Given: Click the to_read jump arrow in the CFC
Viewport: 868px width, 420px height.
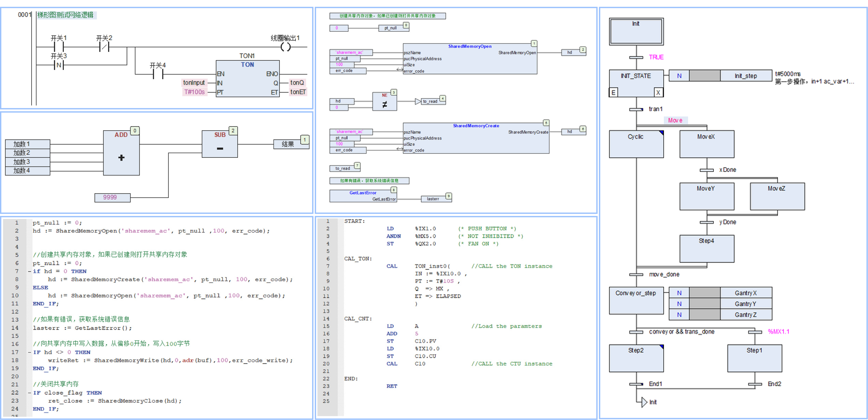Looking at the screenshot, I should [x=418, y=101].
